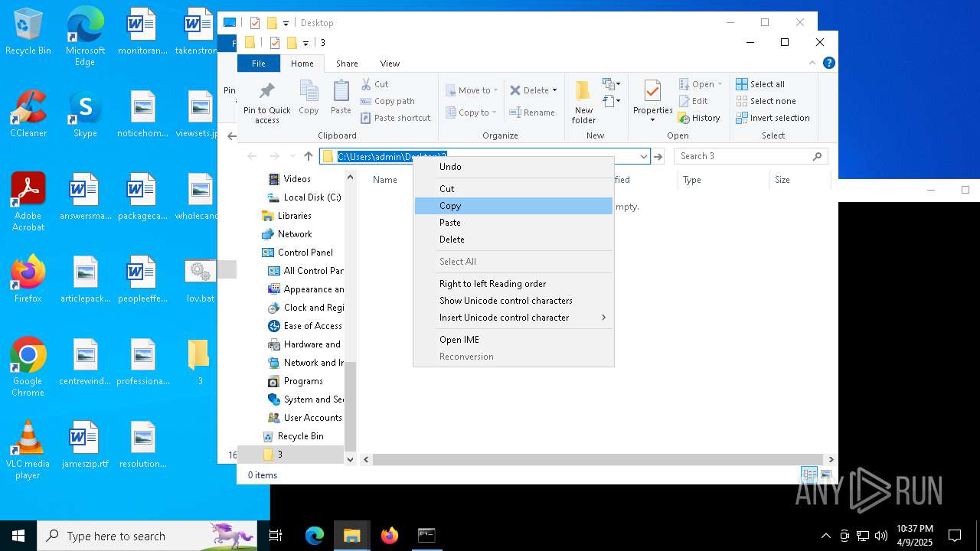
Task: Switch to the Share ribbon tab
Action: (x=347, y=64)
